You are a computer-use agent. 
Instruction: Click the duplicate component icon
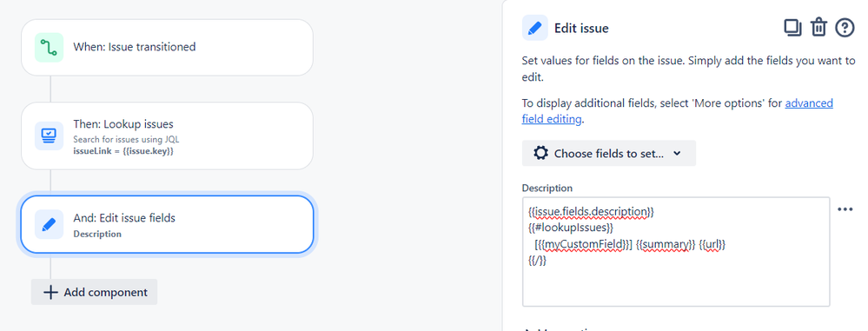[792, 28]
